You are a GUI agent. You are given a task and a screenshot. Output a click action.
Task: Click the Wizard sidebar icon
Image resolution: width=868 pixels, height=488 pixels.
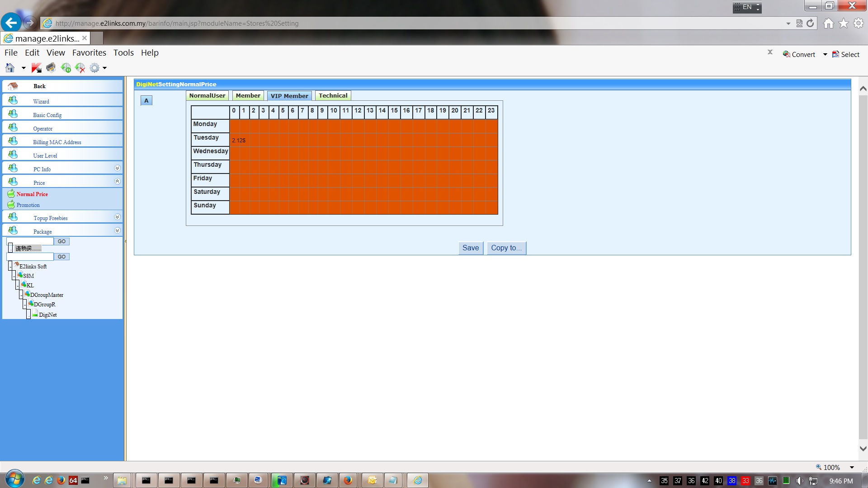13,100
